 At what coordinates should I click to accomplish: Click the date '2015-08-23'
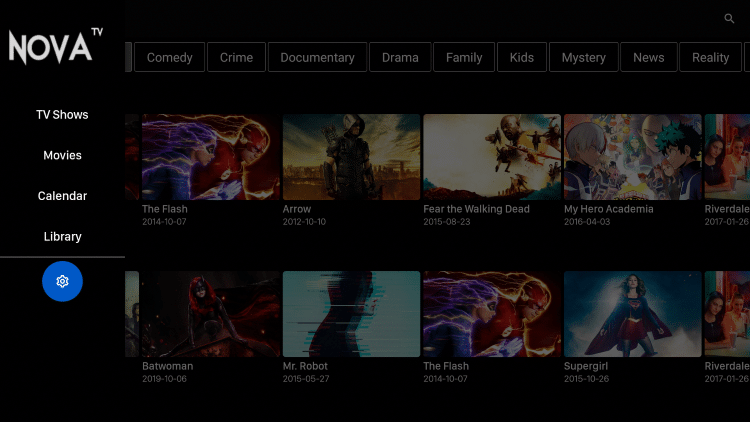(x=447, y=222)
